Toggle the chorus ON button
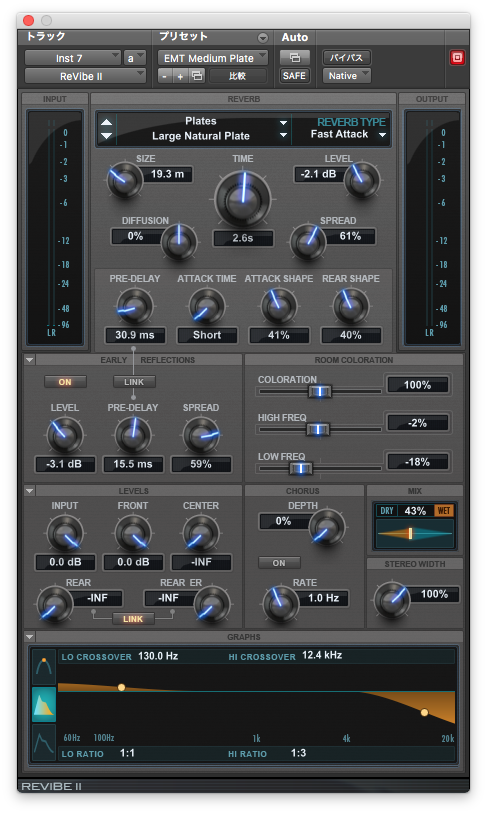 [279, 563]
